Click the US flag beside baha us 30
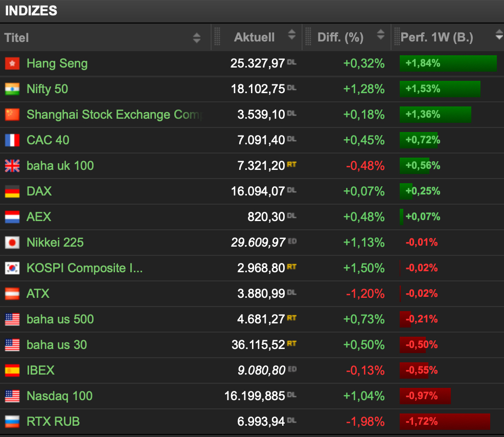This screenshot has width=504, height=437. tap(12, 345)
